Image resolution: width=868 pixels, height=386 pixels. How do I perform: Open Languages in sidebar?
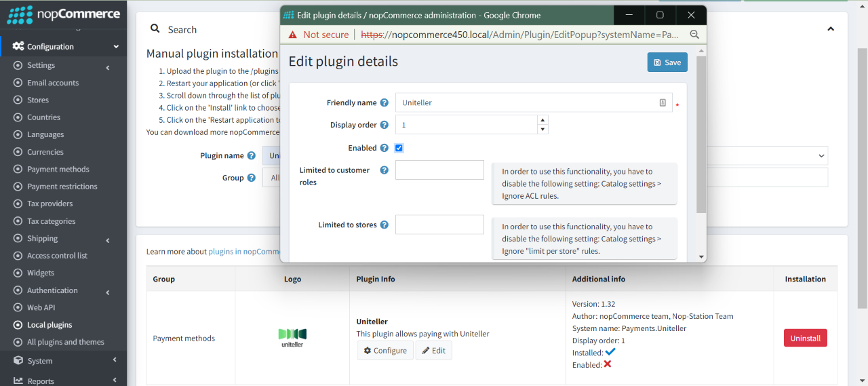point(45,135)
